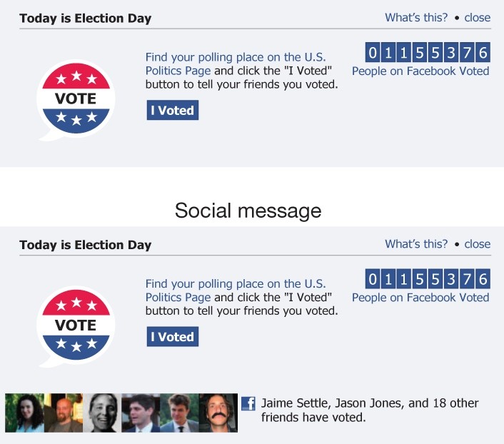
Task: Click the VOTE badge in the upper banner
Action: click(x=76, y=99)
